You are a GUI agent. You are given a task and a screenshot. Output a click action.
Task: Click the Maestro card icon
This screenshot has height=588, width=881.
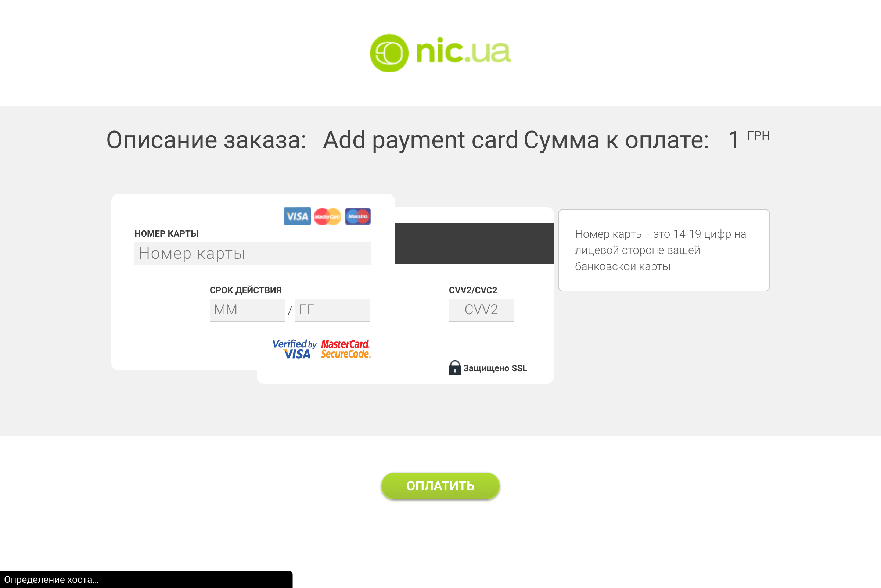[x=357, y=216]
